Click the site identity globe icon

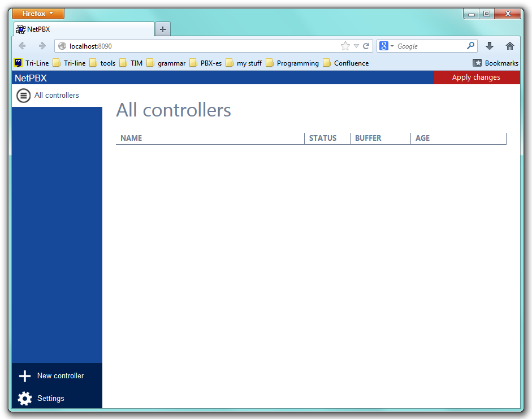(62, 46)
